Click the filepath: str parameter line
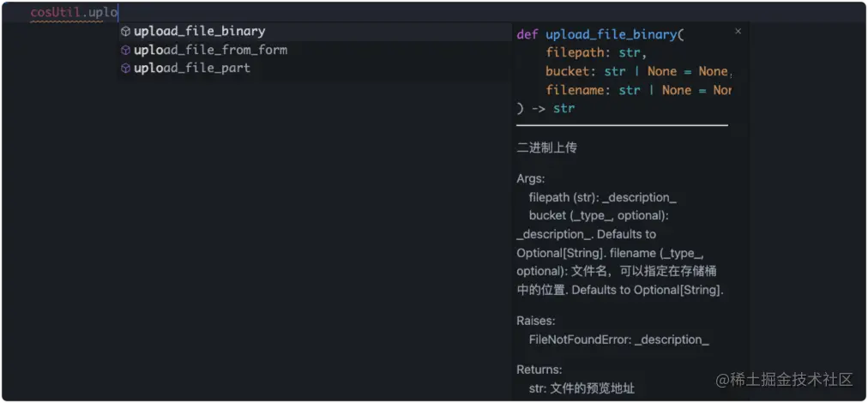The height and width of the screenshot is (403, 868). (597, 53)
